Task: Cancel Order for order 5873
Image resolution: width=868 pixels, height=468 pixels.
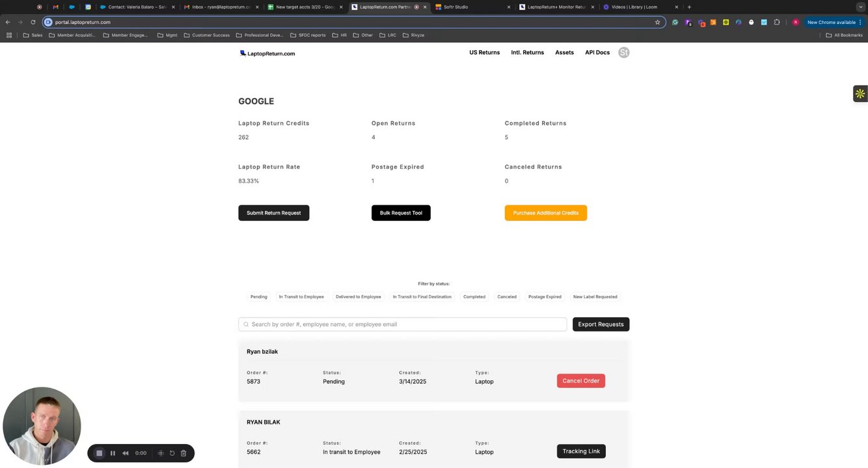Action: tap(581, 381)
